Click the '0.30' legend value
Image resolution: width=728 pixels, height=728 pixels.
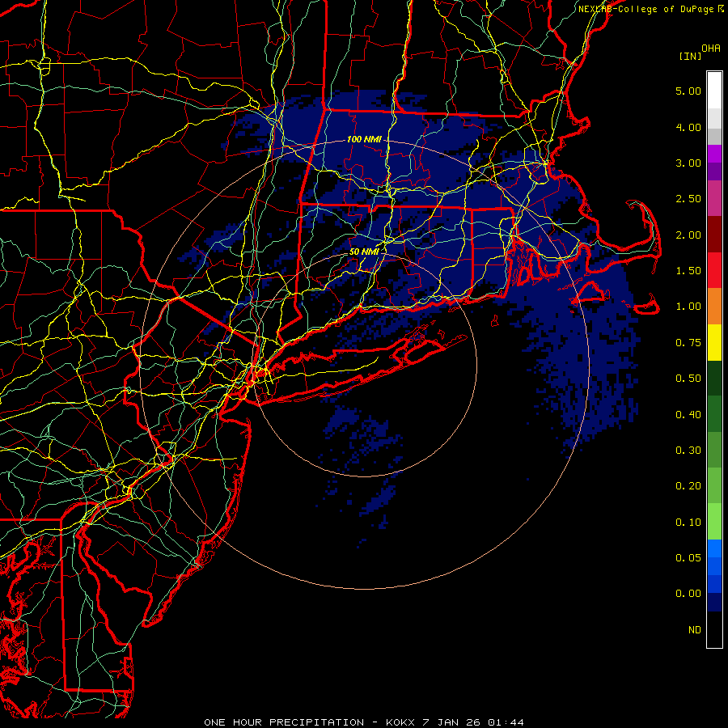(688, 451)
